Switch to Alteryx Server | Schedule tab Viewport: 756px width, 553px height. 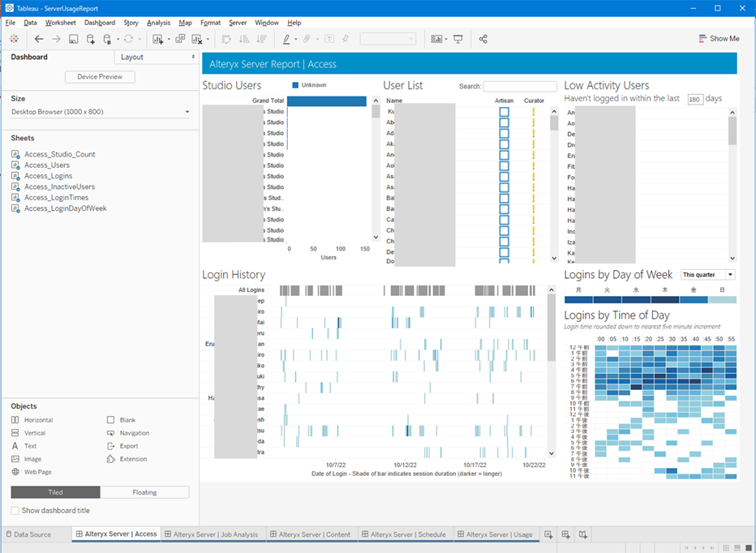tap(408, 534)
